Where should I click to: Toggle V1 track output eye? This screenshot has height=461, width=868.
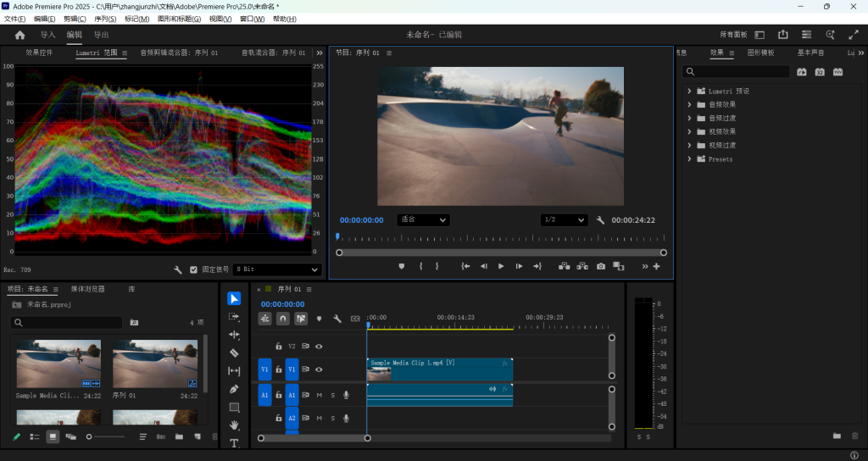pos(319,369)
